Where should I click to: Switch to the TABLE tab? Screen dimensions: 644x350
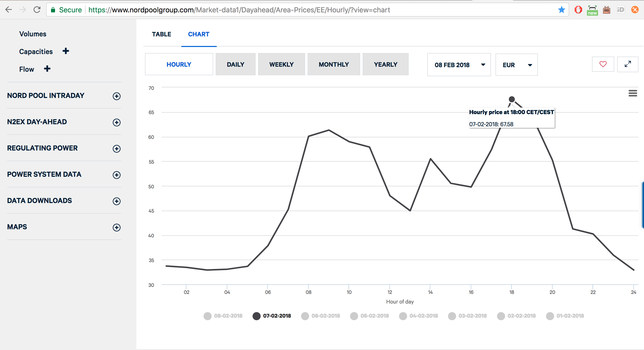[161, 34]
